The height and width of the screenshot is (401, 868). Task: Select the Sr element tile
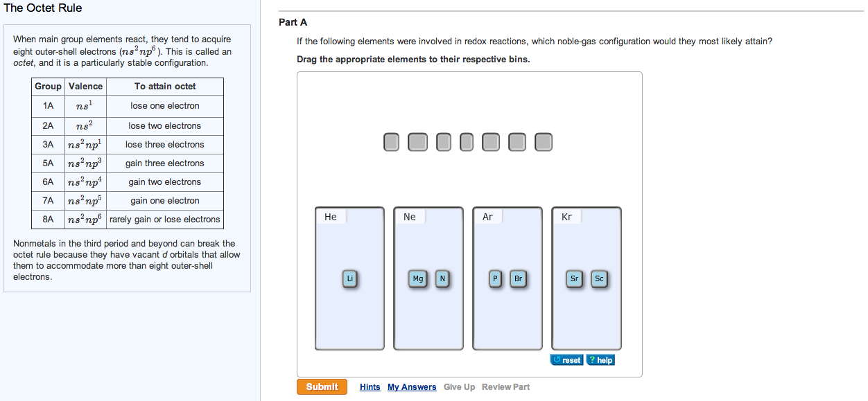(x=574, y=279)
